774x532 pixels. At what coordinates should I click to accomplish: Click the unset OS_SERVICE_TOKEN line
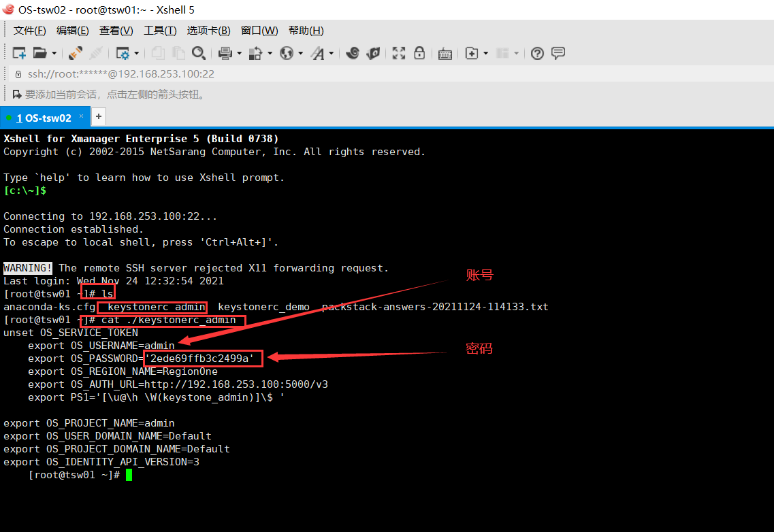tap(71, 333)
